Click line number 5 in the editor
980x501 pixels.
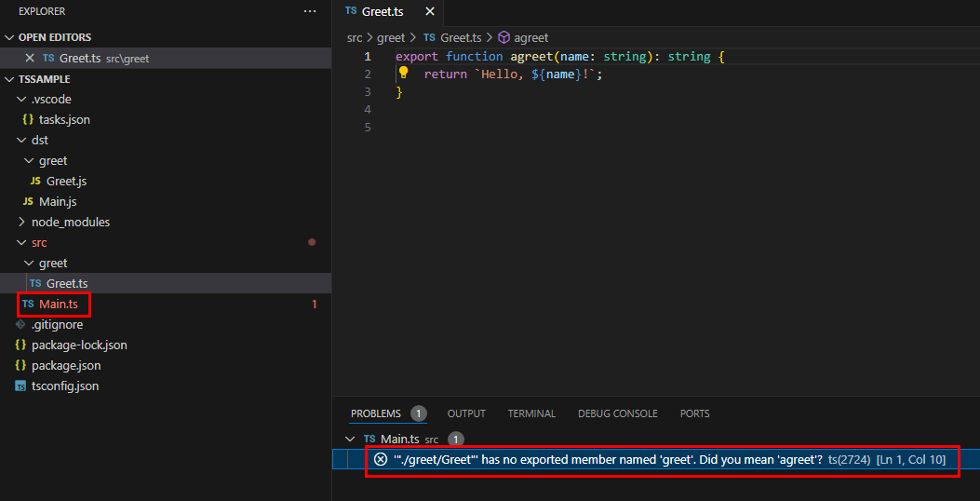point(368,127)
